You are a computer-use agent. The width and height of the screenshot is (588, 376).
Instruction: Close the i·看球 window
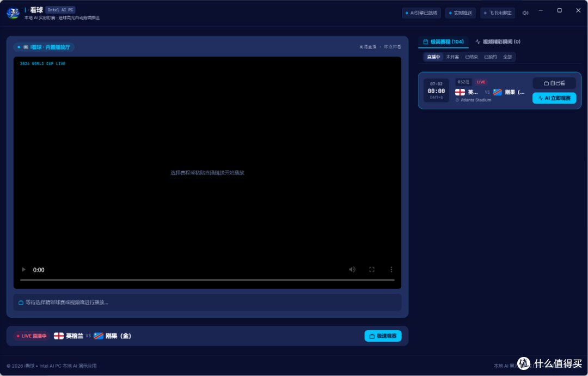(x=578, y=10)
